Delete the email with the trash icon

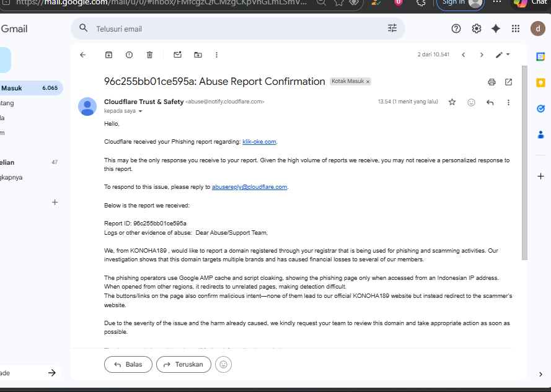[150, 54]
